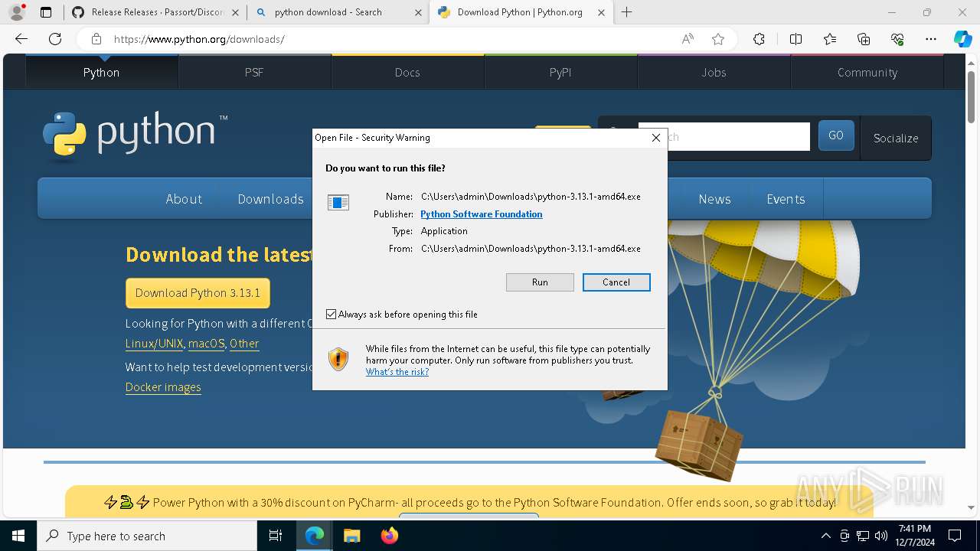The height and width of the screenshot is (551, 980).
Task: Open taskbar clock and date
Action: 914,536
